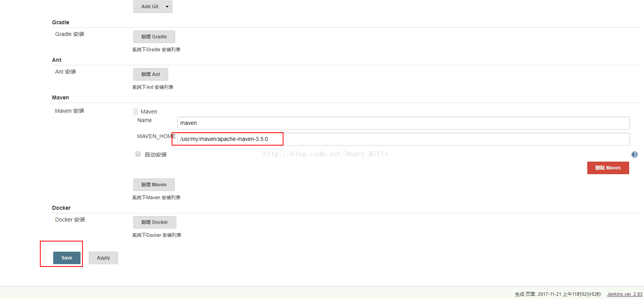Click the Apply button
This screenshot has height=299, width=644.
coord(103,258)
